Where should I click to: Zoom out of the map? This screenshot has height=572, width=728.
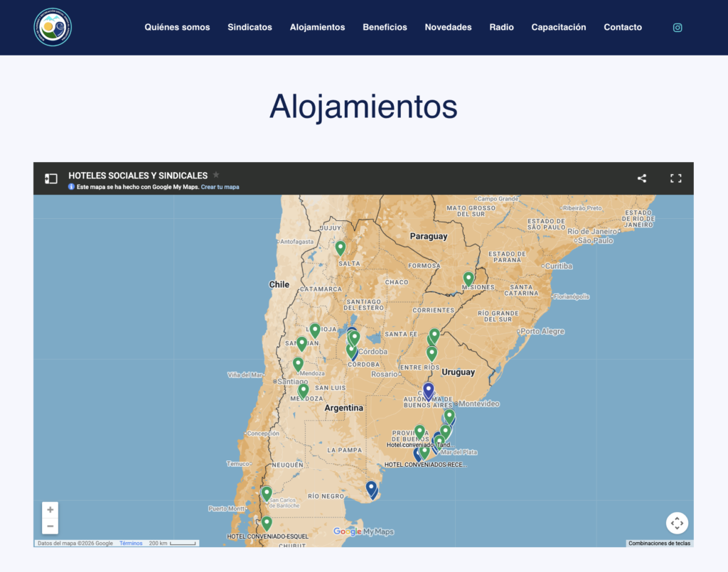[50, 526]
